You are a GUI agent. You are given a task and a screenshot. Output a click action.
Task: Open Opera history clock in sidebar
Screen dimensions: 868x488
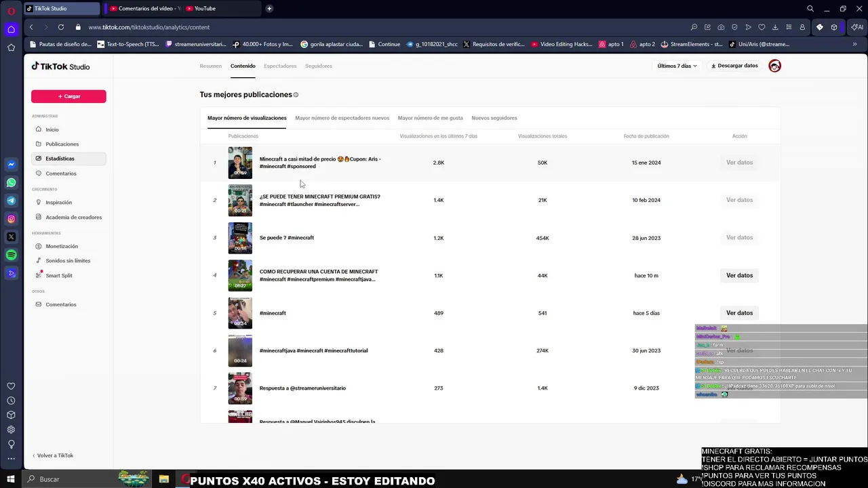[11, 401]
